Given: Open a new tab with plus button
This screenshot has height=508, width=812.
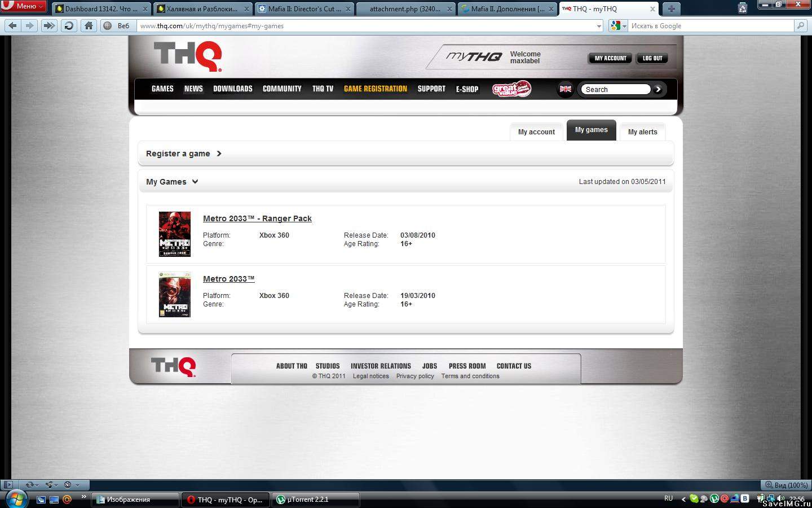Looking at the screenshot, I should pyautogui.click(x=671, y=8).
